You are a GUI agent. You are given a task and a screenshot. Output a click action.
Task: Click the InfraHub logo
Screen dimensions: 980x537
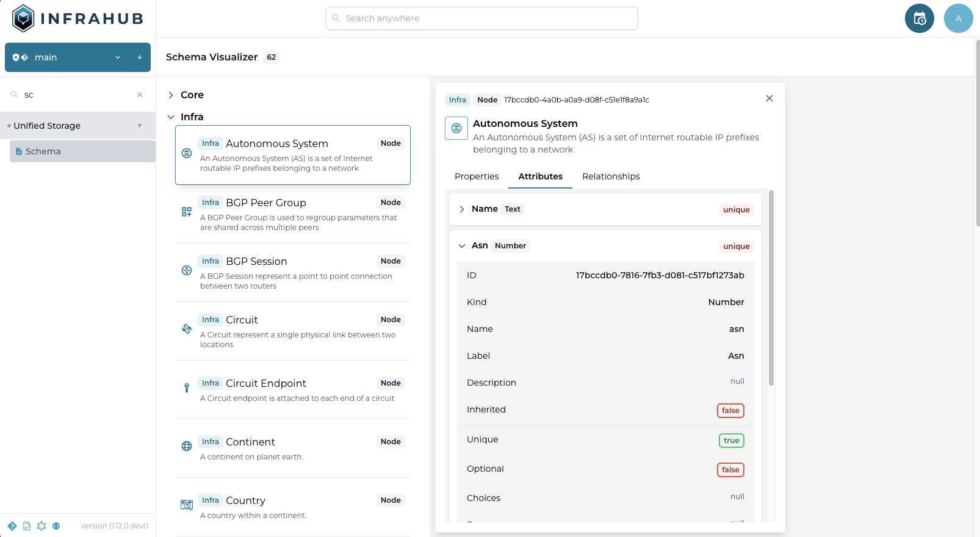click(x=77, y=18)
